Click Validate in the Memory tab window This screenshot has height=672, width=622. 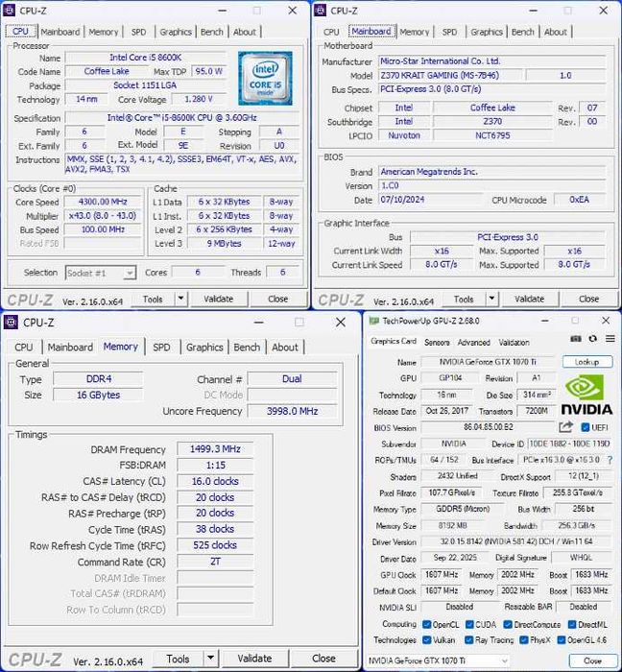[x=255, y=658]
